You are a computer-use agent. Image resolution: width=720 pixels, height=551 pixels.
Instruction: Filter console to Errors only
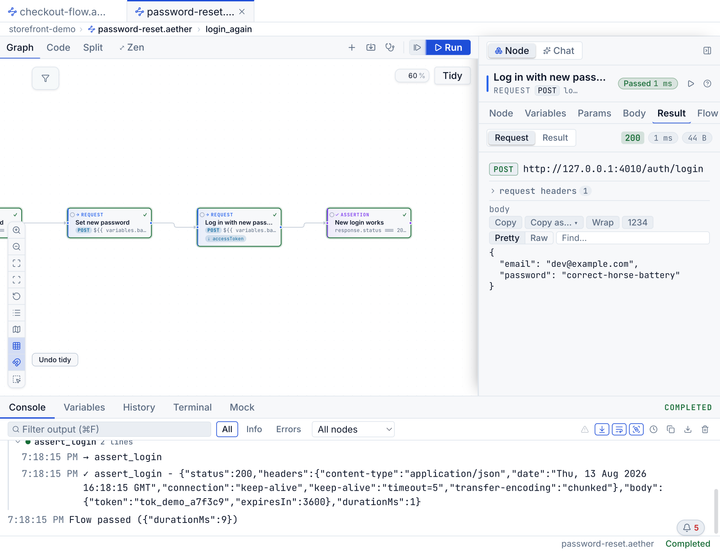point(288,429)
